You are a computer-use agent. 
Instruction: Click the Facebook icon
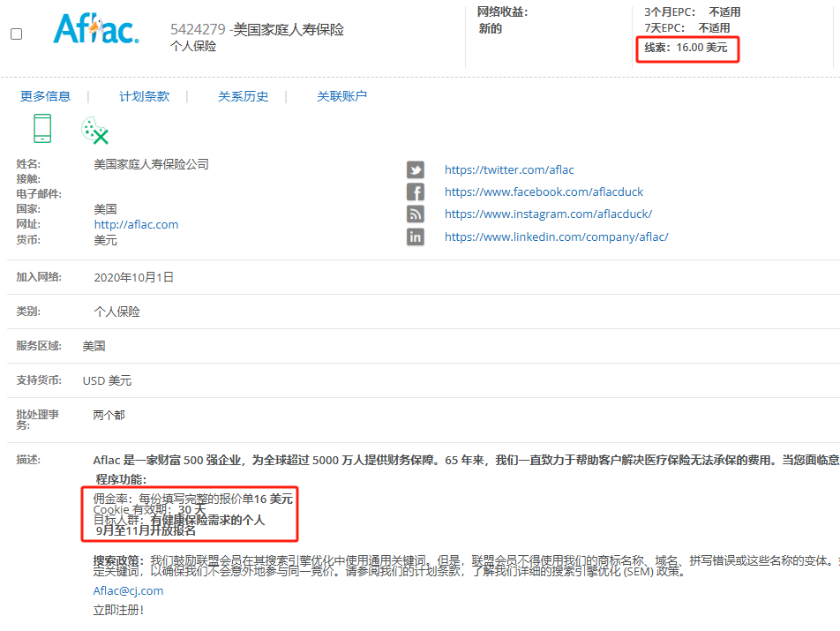click(x=416, y=192)
